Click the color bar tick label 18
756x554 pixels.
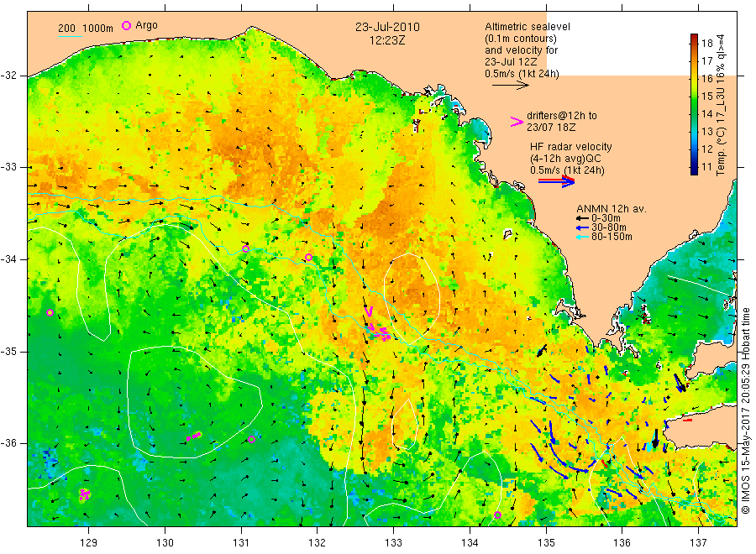pos(706,44)
